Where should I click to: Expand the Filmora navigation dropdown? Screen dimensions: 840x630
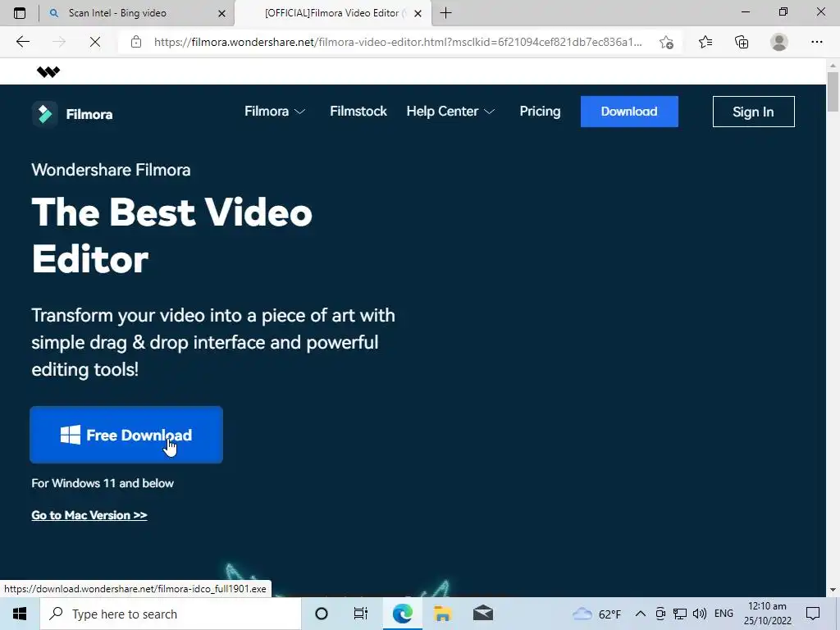[275, 112]
